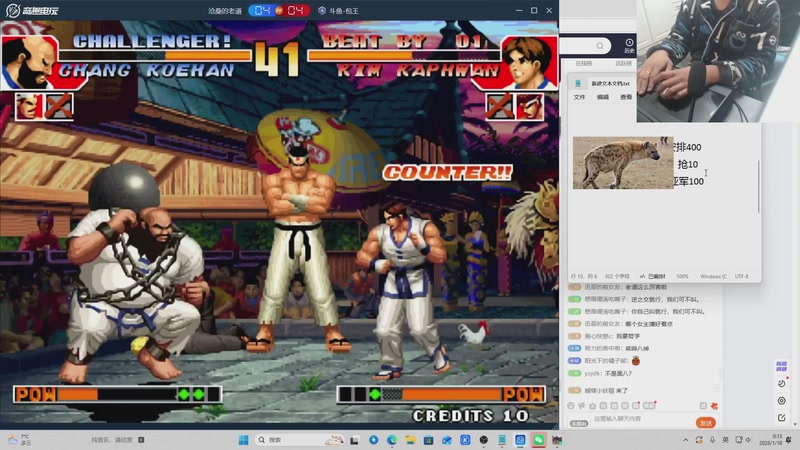Image resolution: width=800 pixels, height=450 pixels.
Task: Click the emulator logo in the title bar
Action: [x=13, y=10]
